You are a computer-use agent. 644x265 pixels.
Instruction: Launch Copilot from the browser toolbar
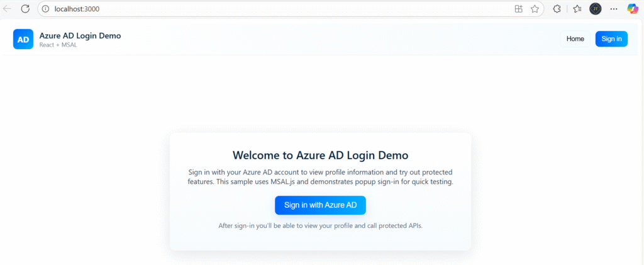tap(632, 9)
